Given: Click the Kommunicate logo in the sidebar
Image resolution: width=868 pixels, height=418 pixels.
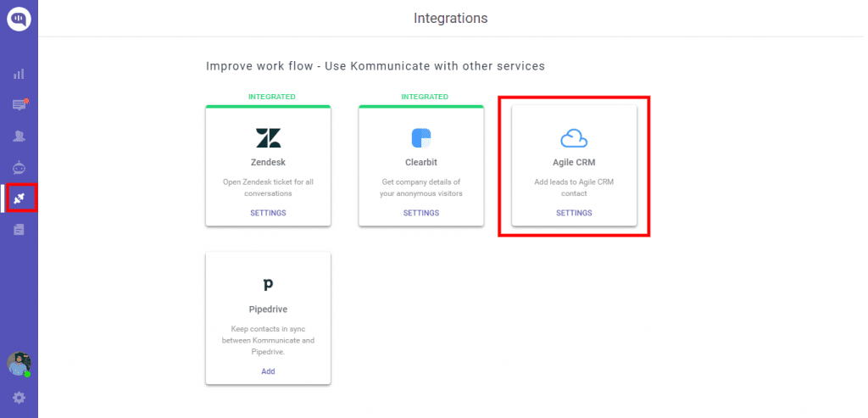Looking at the screenshot, I should tap(19, 19).
